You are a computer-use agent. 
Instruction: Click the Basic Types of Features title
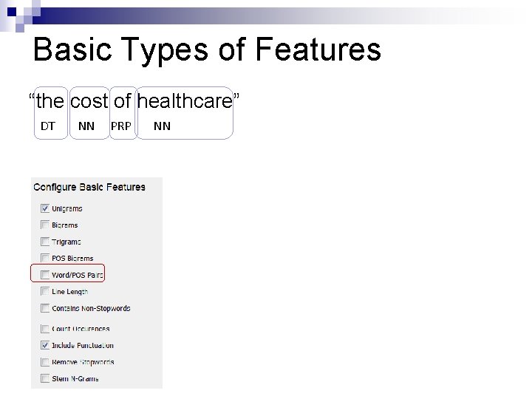pos(207,50)
